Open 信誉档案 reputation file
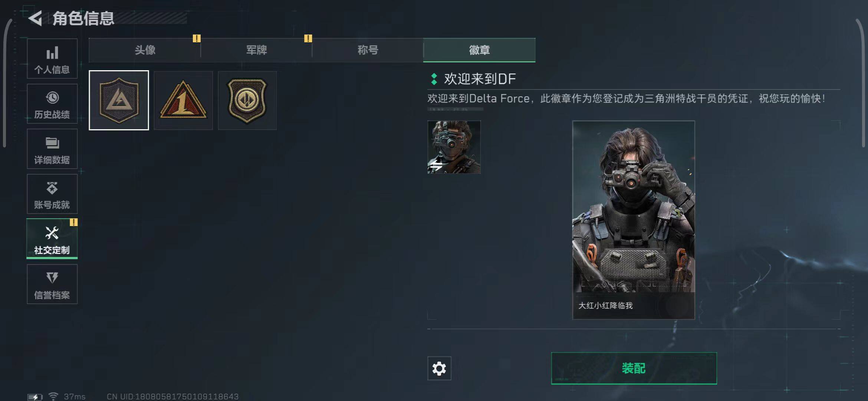This screenshot has height=401, width=868. (52, 284)
